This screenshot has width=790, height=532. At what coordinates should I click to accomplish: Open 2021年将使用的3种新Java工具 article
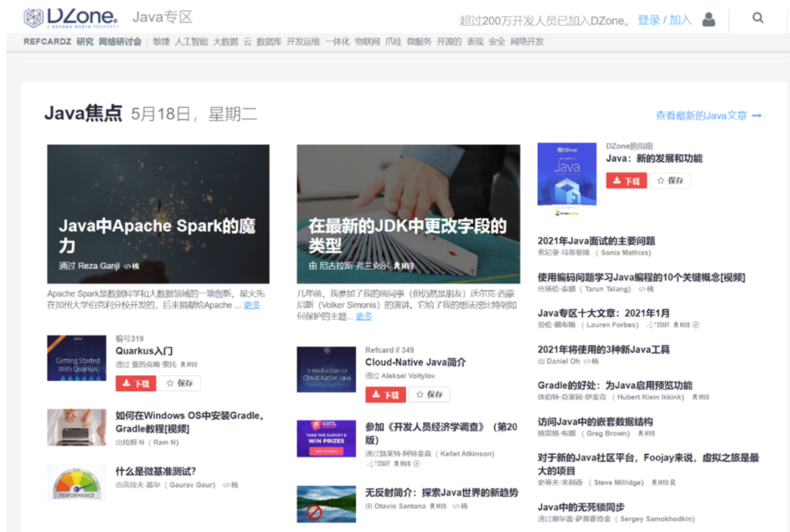pos(603,349)
